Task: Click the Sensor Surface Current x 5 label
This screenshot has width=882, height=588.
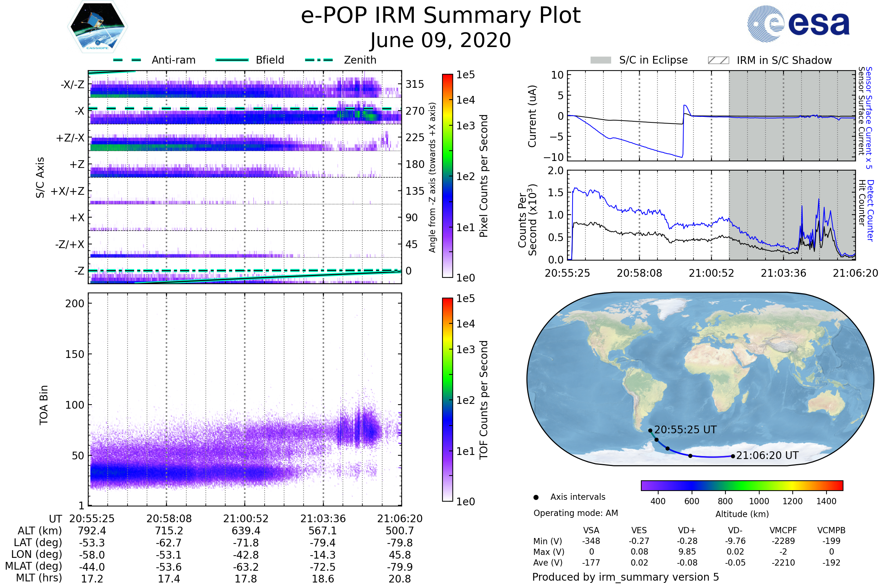Action: (x=869, y=118)
